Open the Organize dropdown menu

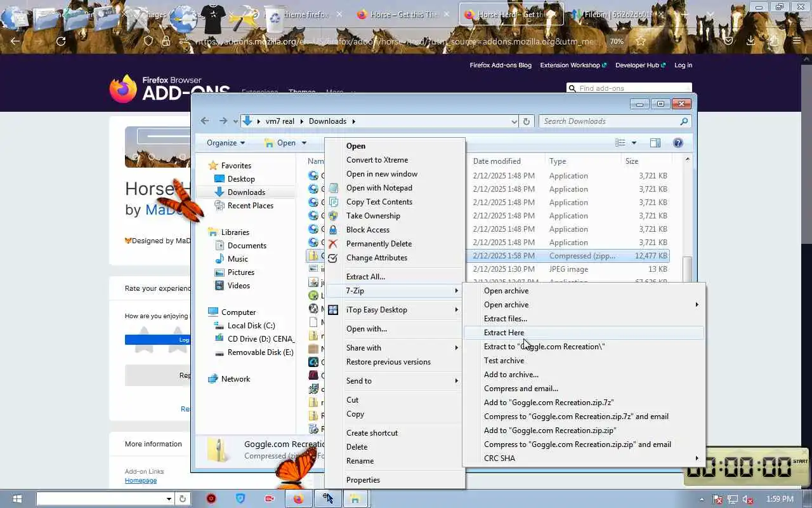pyautogui.click(x=226, y=143)
